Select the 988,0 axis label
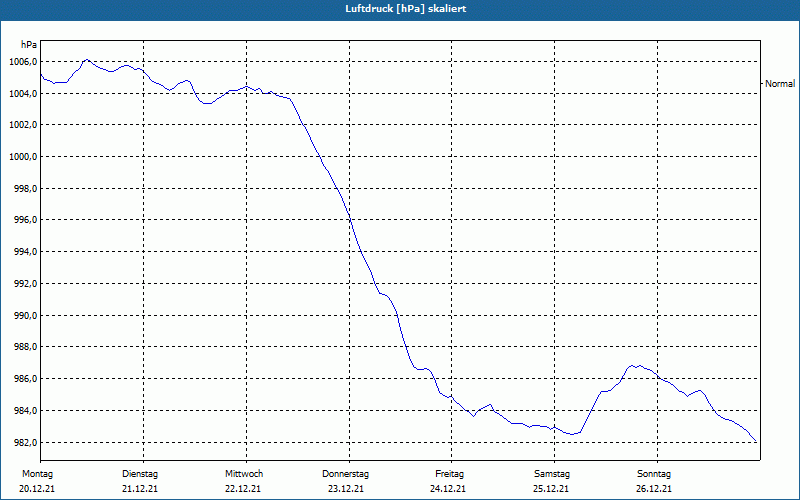The image size is (800, 500). point(26,347)
